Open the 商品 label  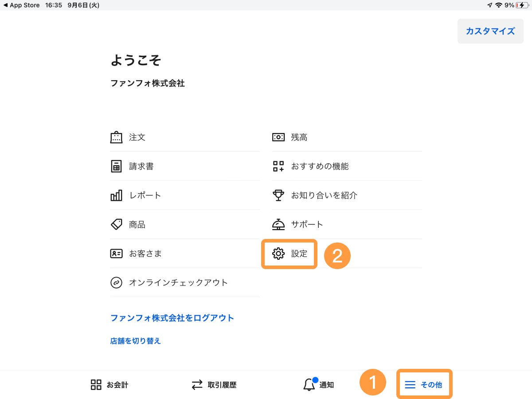[x=137, y=225]
